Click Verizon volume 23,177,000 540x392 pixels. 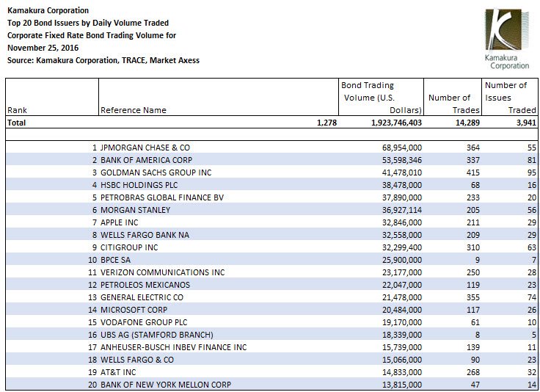(x=402, y=272)
